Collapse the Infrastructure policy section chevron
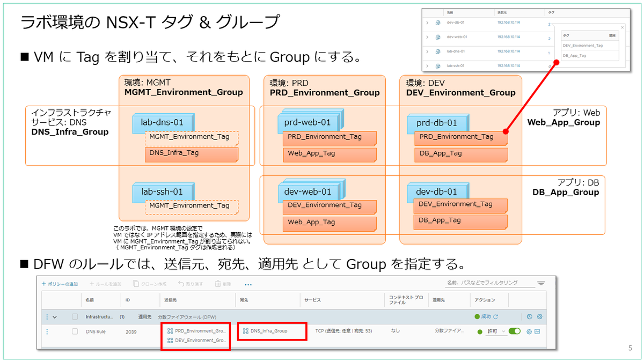Screen dimensions: 644x362 tap(55, 317)
